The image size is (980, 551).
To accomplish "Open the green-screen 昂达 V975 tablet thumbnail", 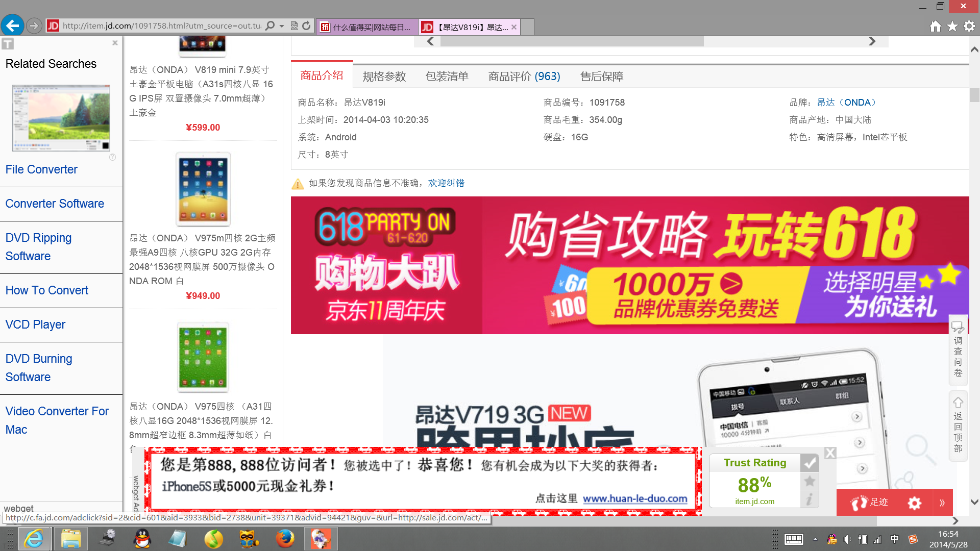I will click(203, 357).
